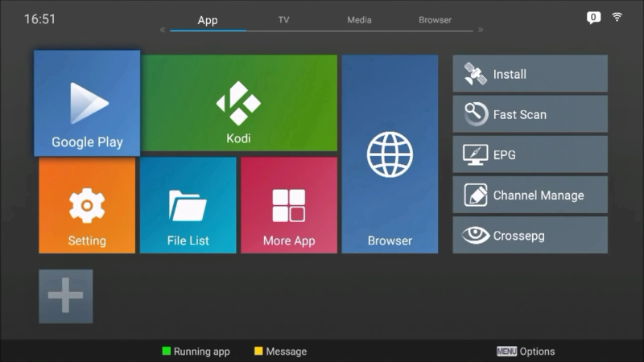Click the Fast Scan magnifier icon
Screen dimensions: 644x362
[476, 113]
